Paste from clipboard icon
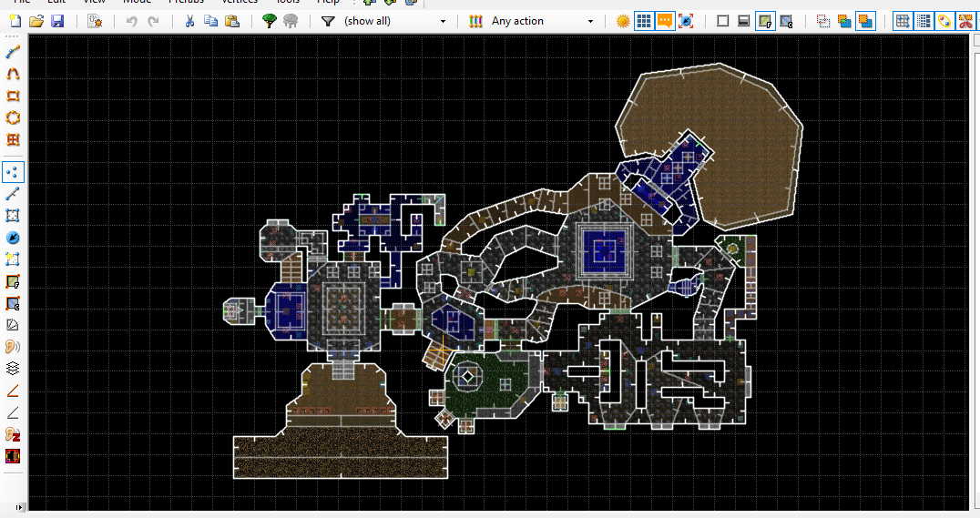The image size is (980, 518). tap(232, 21)
